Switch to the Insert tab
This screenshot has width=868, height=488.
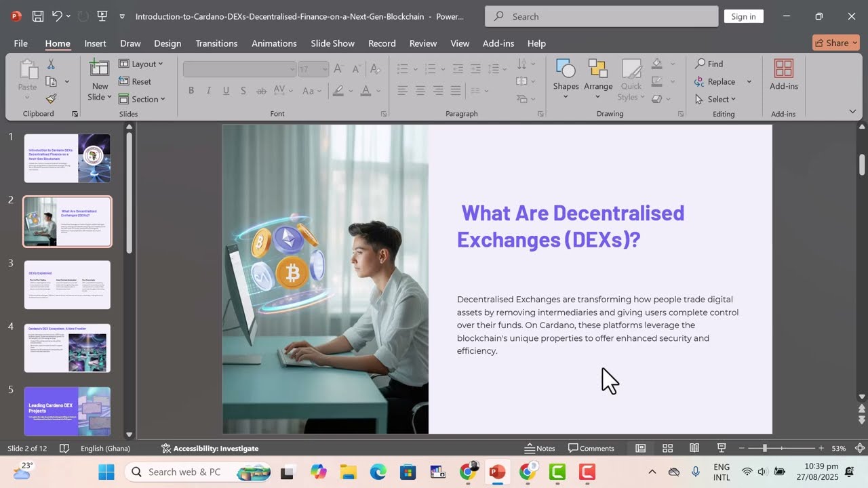click(x=95, y=43)
